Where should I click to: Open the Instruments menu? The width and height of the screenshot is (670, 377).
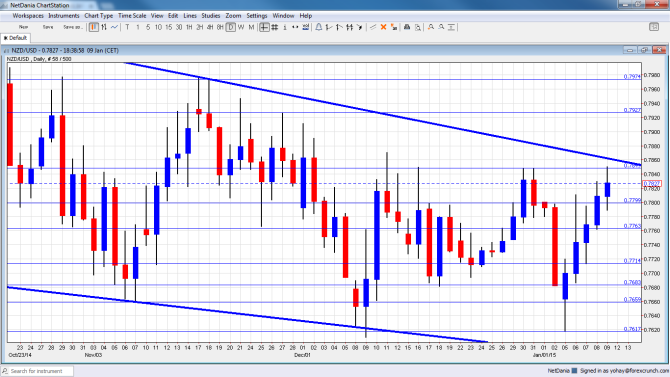pos(64,15)
